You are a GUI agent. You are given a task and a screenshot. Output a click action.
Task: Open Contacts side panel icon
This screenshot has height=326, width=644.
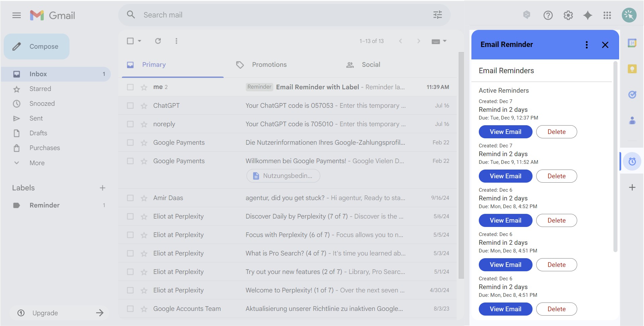[x=632, y=120]
